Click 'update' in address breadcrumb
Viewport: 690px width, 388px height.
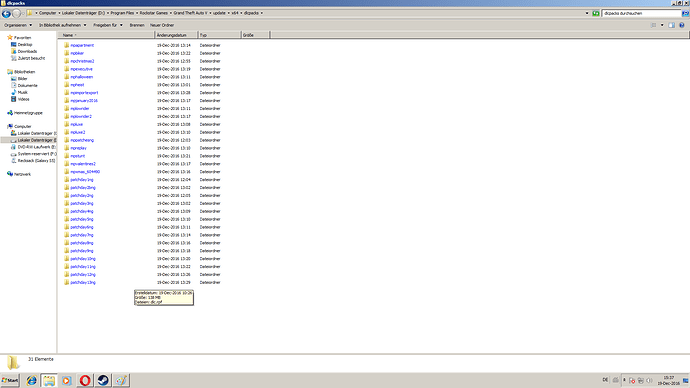[219, 13]
